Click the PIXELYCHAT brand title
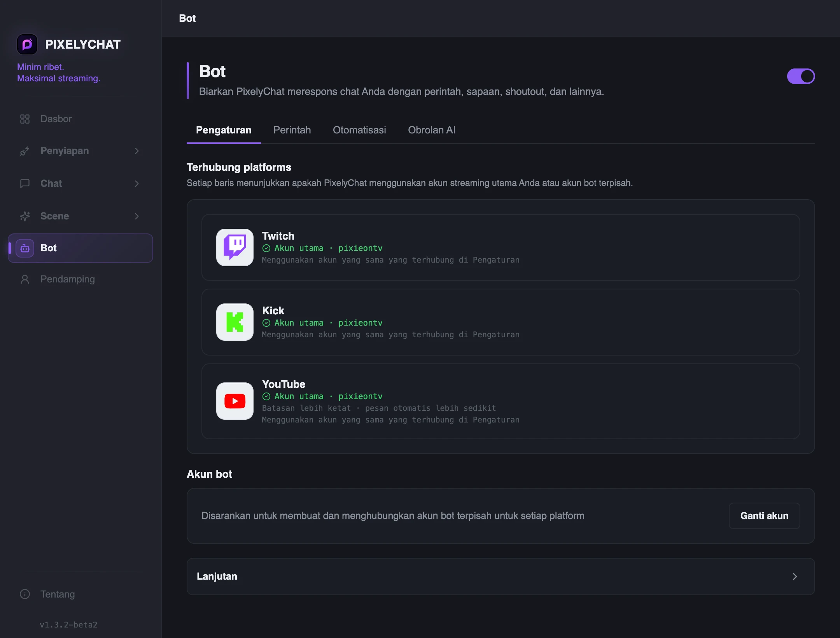The width and height of the screenshot is (840, 638). 83,44
